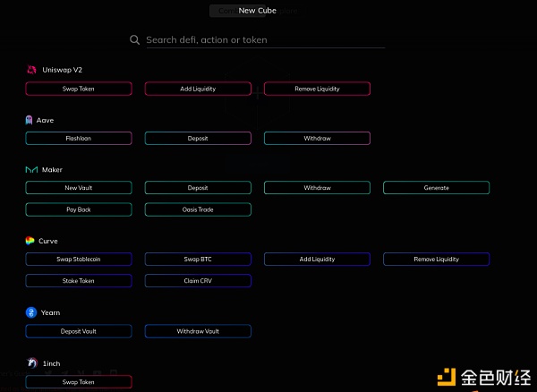Image resolution: width=537 pixels, height=392 pixels.
Task: Click the Uniswap V2 unicorn logo
Action: coord(31,70)
